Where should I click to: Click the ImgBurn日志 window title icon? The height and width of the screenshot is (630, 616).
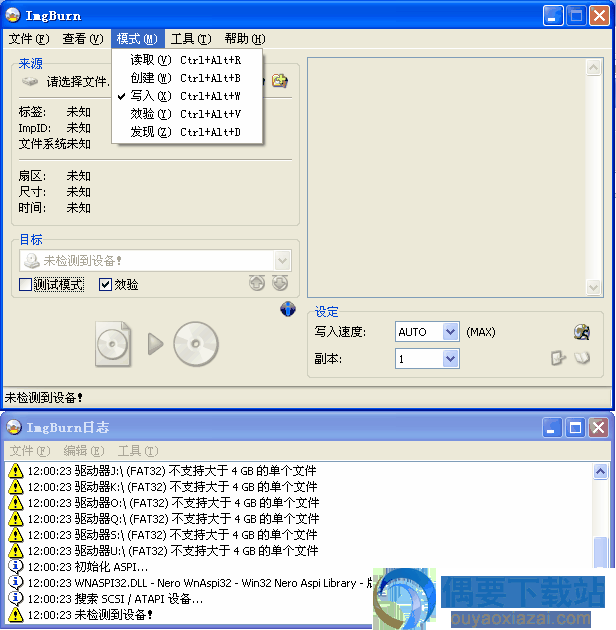point(14,427)
